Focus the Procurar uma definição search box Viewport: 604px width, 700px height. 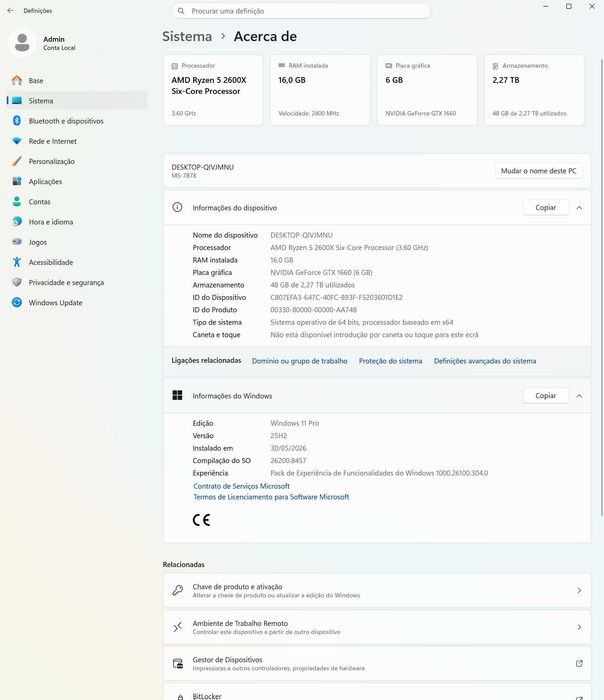301,11
